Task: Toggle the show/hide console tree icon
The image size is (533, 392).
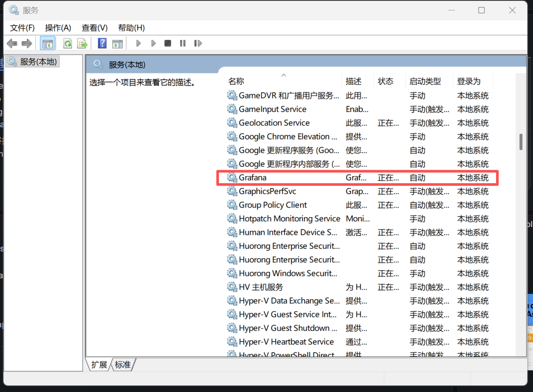Action: pos(47,43)
